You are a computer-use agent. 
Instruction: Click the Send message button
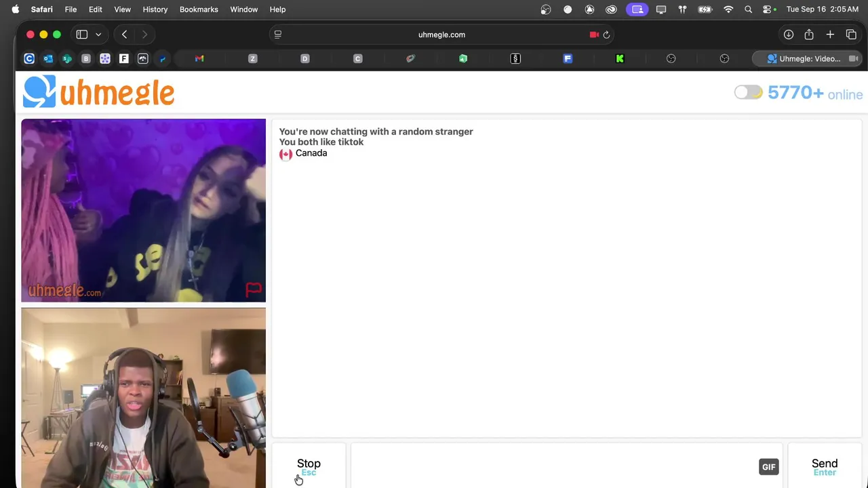pyautogui.click(x=825, y=466)
